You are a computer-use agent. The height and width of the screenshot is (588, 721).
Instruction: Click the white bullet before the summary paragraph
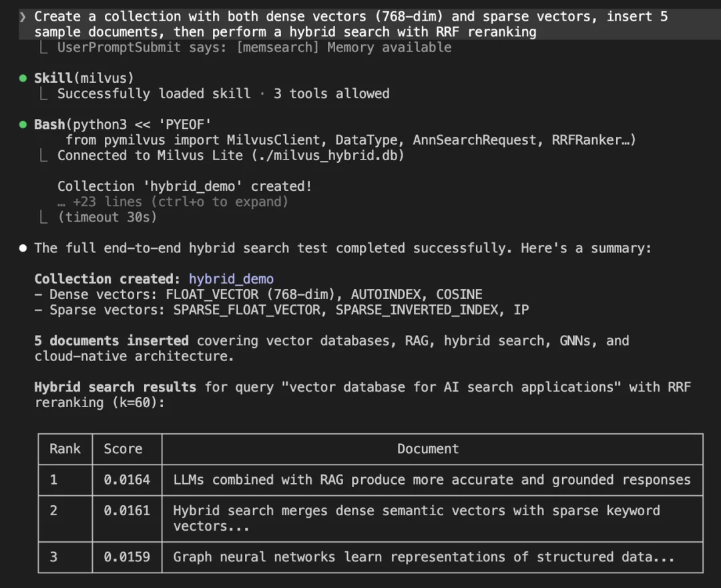point(23,248)
